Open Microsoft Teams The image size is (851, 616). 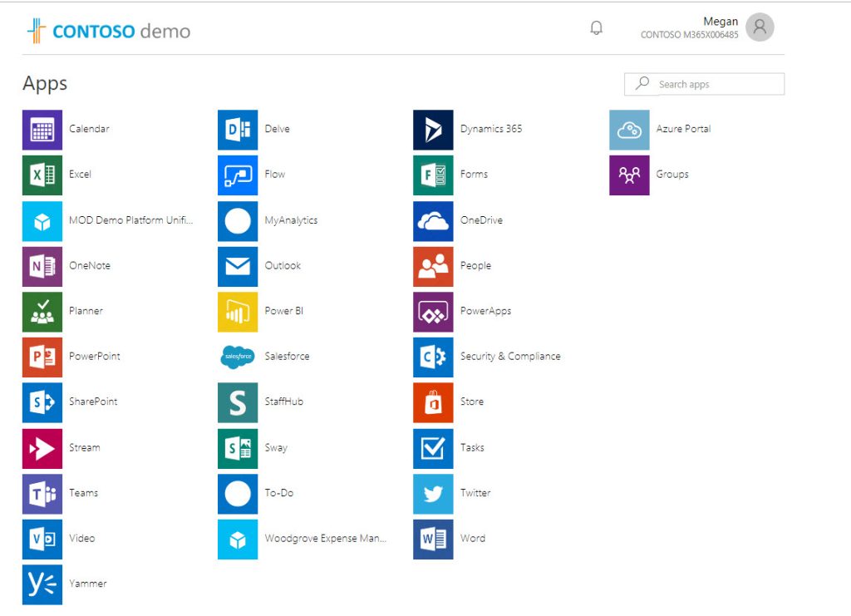tap(42, 493)
